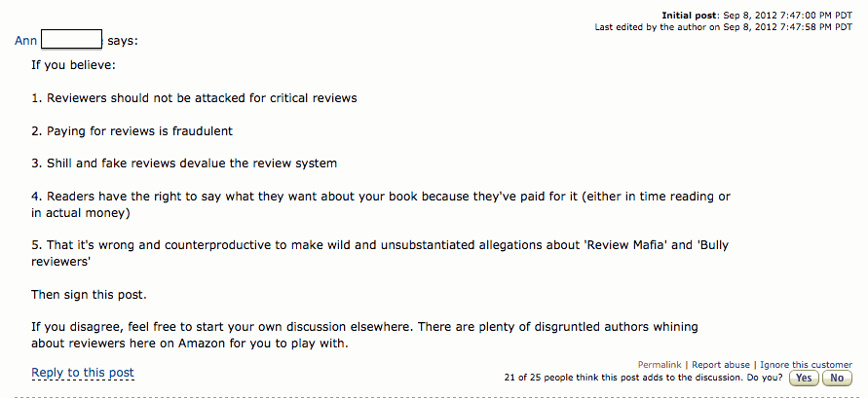Click the word 'says:' after author name

(123, 41)
